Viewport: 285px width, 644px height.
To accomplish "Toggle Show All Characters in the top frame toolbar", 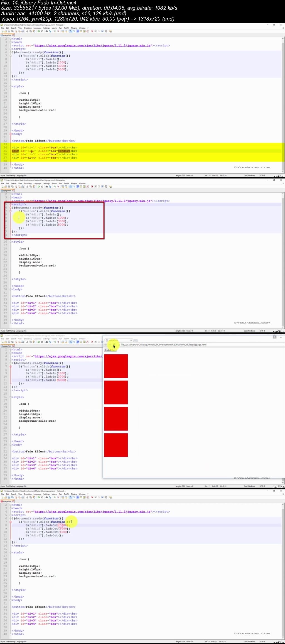I will 74,31.
